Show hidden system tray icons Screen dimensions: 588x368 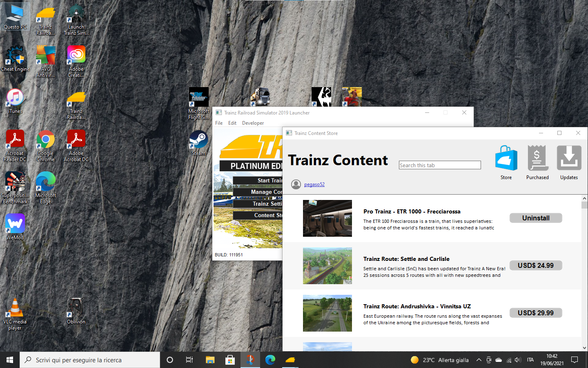tap(479, 360)
